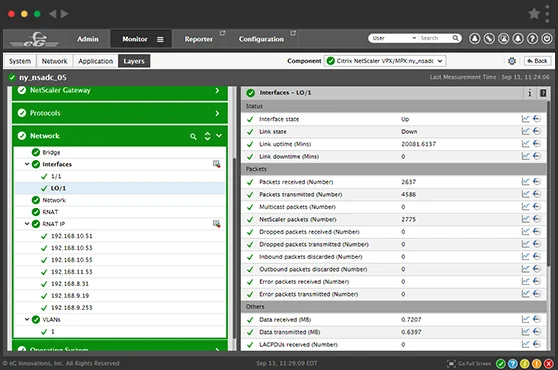Select the LO/1 interface
This screenshot has width=558, height=370.
[120, 188]
